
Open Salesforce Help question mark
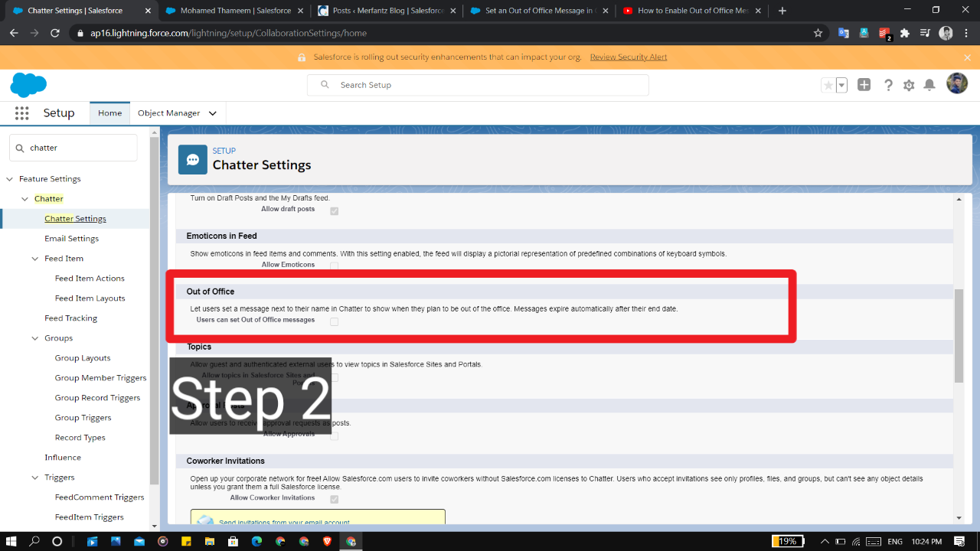(x=888, y=85)
